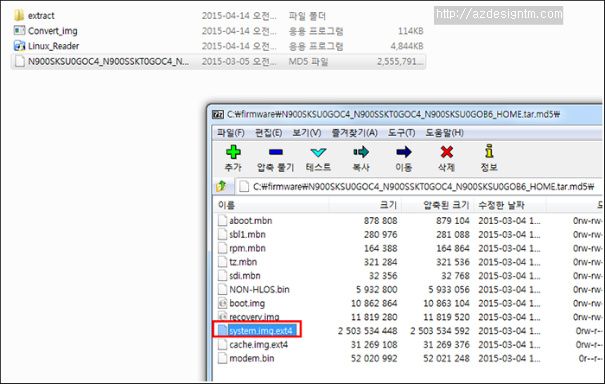Select Linux_Reader application in Explorer

pyautogui.click(x=53, y=46)
